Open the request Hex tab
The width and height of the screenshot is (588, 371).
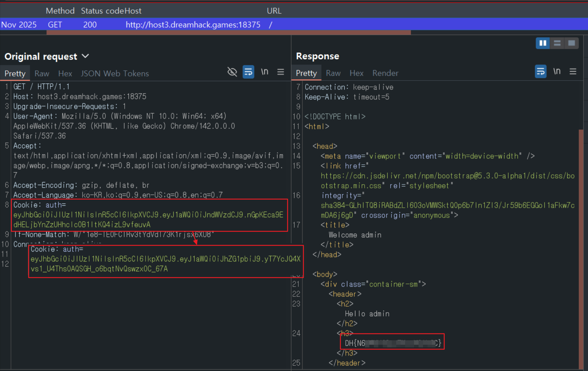coord(65,73)
